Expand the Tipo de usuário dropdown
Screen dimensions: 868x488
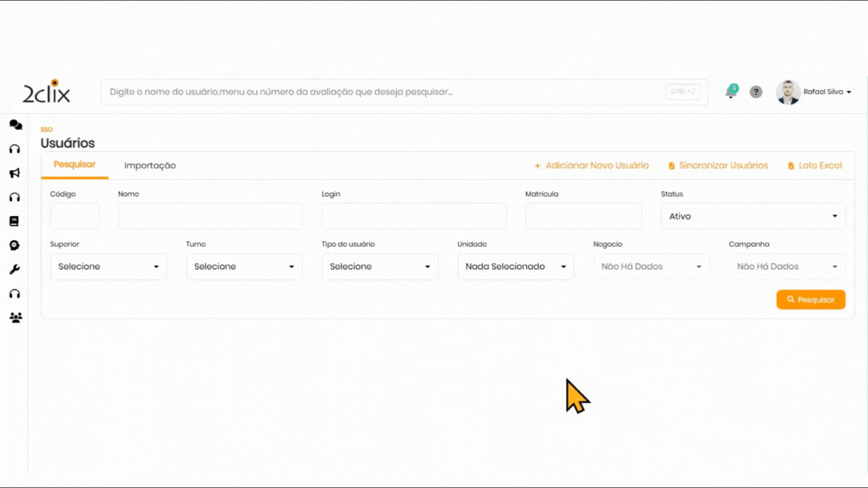click(380, 267)
